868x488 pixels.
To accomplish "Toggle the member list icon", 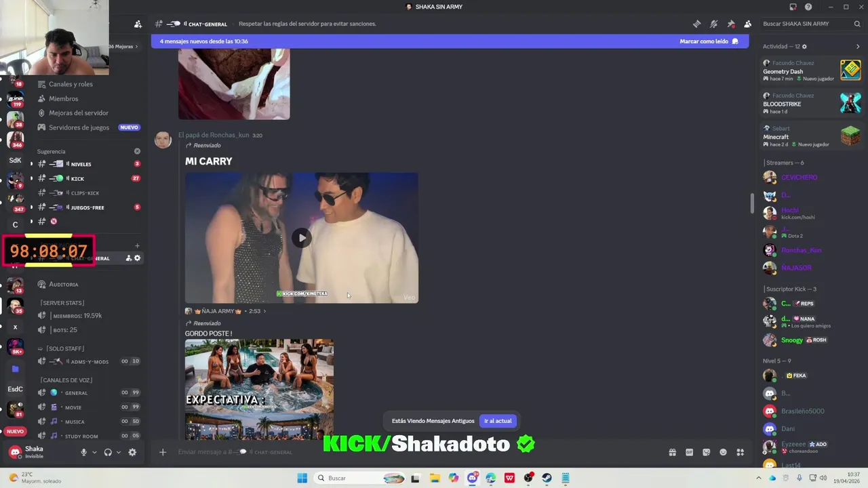I will tap(747, 24).
